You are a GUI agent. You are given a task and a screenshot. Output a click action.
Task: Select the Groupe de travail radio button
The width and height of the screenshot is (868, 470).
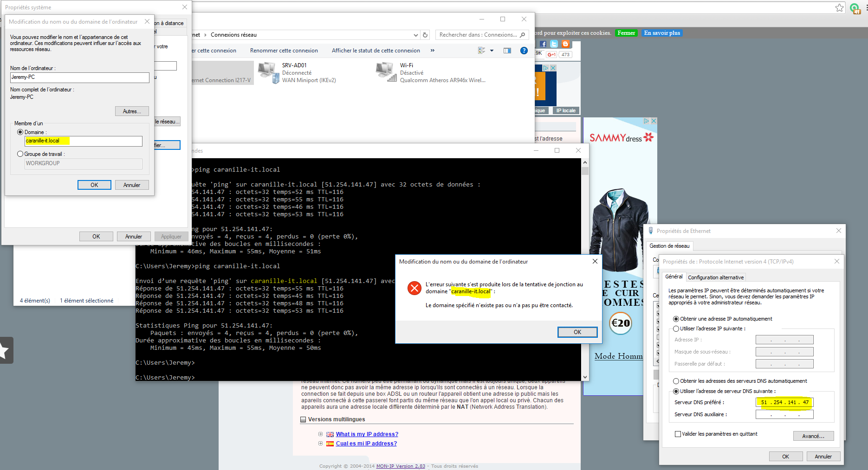pyautogui.click(x=20, y=154)
